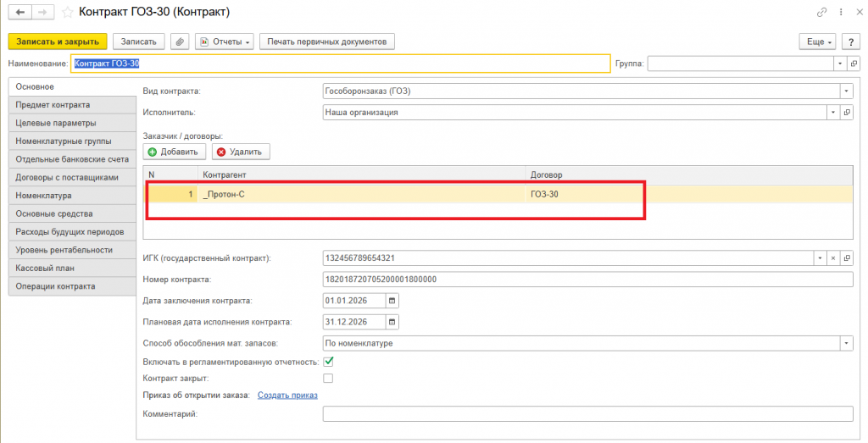868x443 pixels.
Task: Click the Плановая дата исполнения date field
Action: 354,322
